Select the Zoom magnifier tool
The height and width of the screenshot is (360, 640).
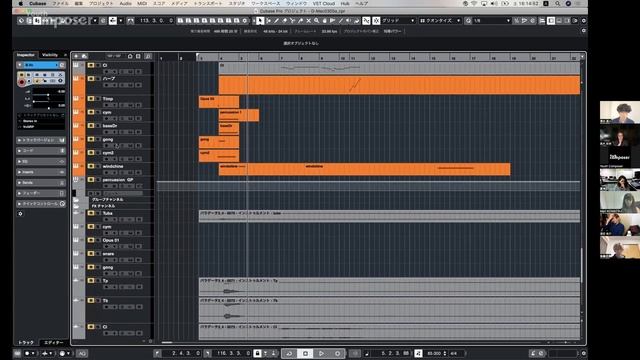pyautogui.click(x=316, y=20)
